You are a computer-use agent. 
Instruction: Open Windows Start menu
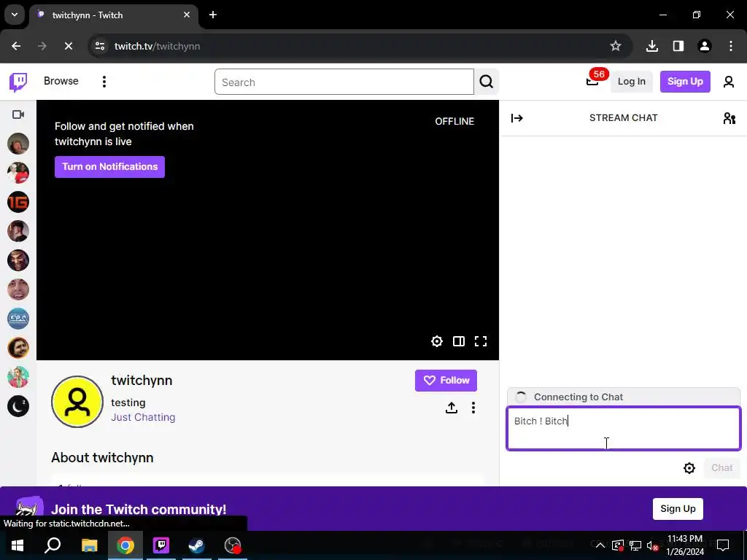(x=18, y=545)
